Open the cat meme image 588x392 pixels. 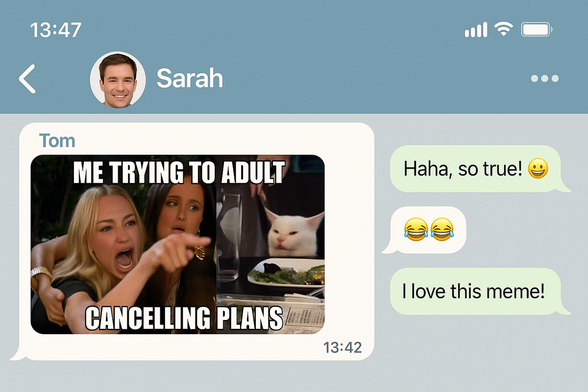tap(177, 244)
